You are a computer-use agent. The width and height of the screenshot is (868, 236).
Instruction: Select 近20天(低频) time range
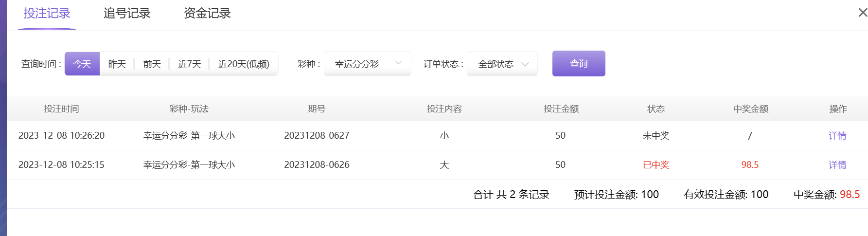(x=244, y=64)
